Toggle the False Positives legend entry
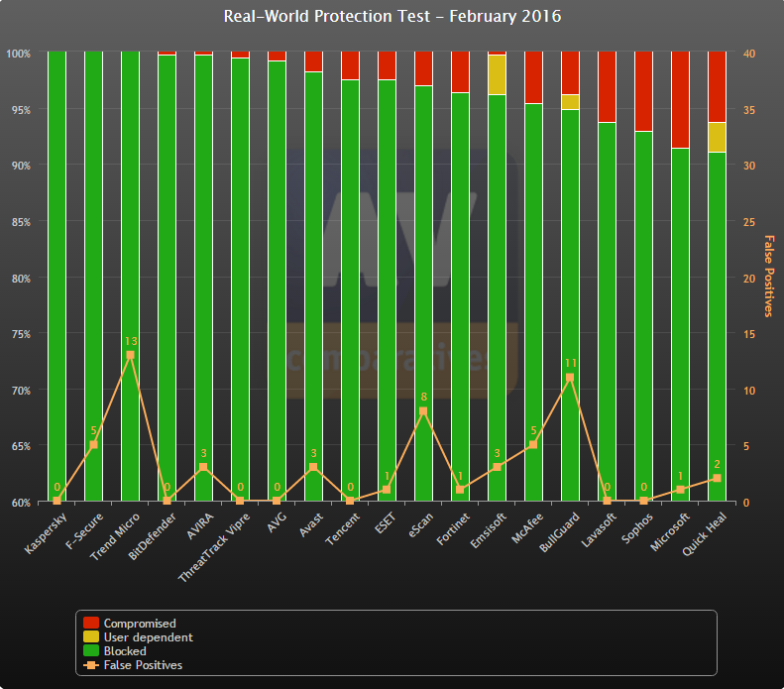This screenshot has height=689, width=784. (133, 665)
